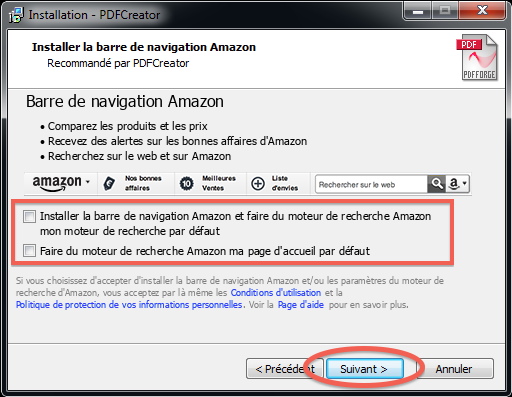Click the Rechercher sur le web field

tap(371, 184)
